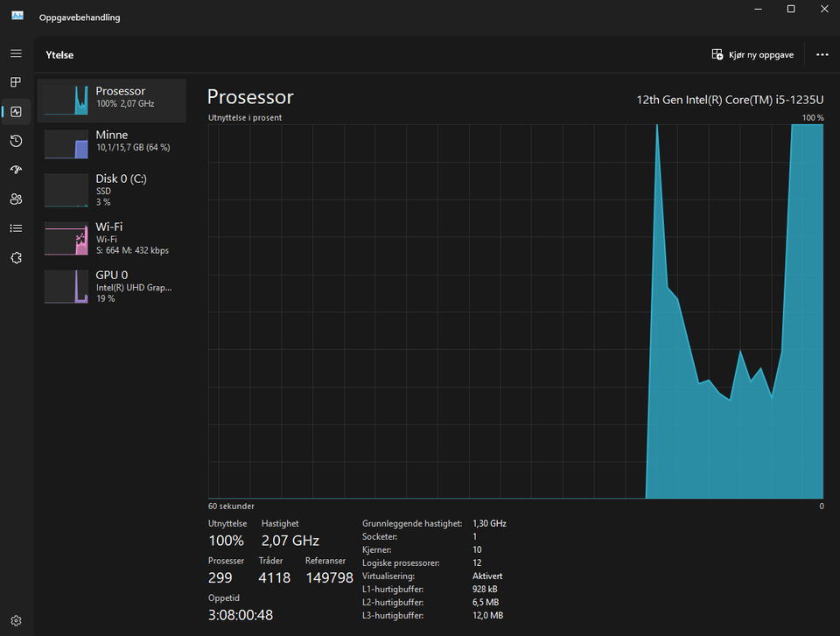Screen dimensions: 840x636
Task: Click the 4118 threads count
Action: click(x=274, y=577)
